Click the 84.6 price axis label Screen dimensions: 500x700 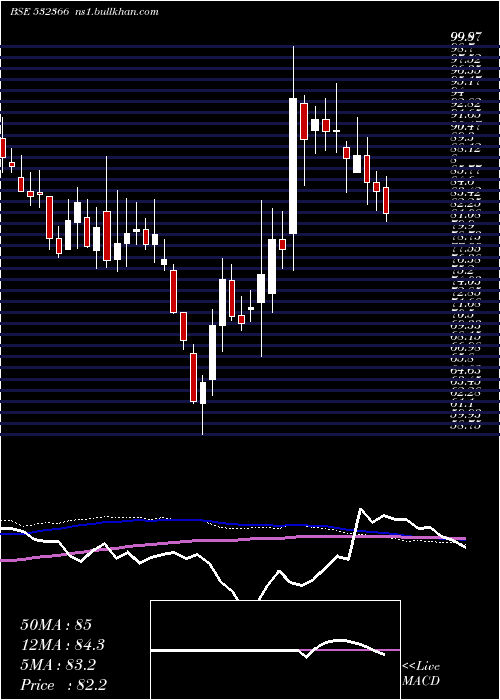(x=462, y=182)
